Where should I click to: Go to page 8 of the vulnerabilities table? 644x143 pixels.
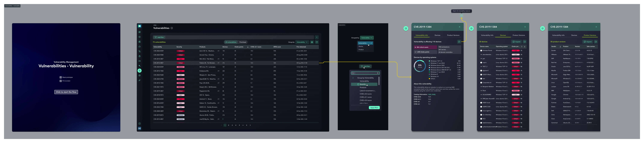(x=247, y=125)
